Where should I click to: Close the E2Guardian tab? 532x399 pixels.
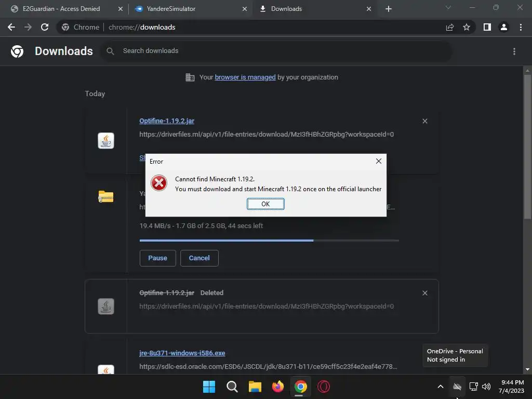(121, 9)
